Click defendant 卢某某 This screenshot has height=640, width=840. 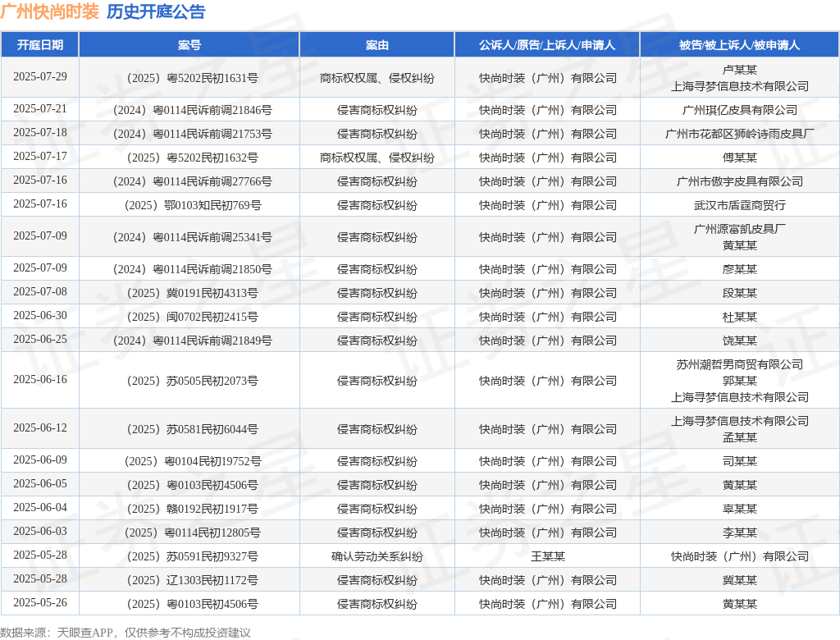(x=740, y=70)
